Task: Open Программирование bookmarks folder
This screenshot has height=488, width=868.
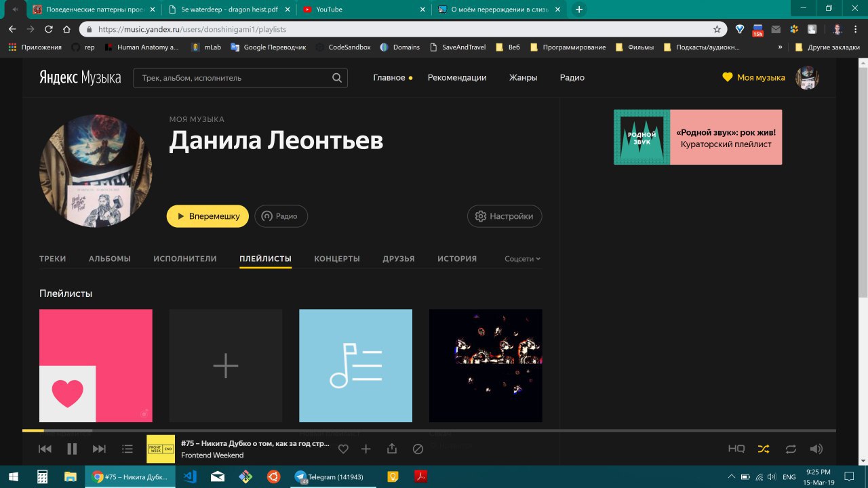Action: coord(568,47)
